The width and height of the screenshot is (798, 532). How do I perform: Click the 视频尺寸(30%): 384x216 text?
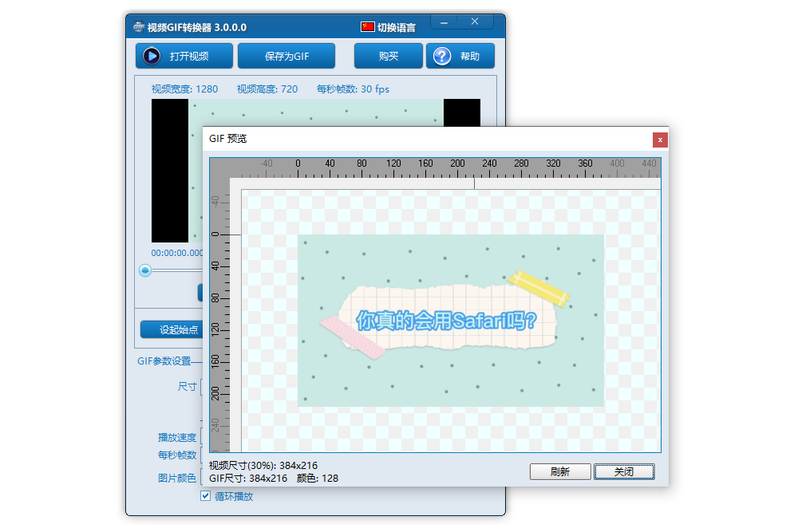(263, 465)
